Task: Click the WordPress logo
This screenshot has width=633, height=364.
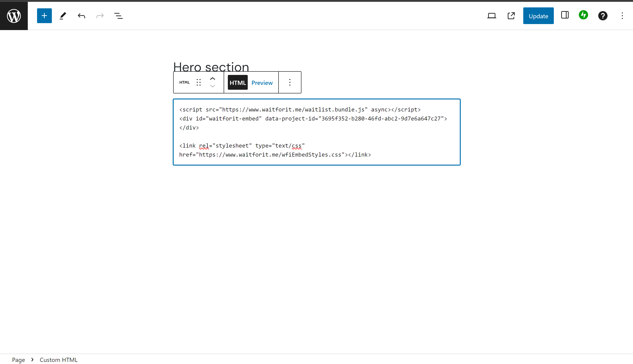Action: click(x=14, y=15)
